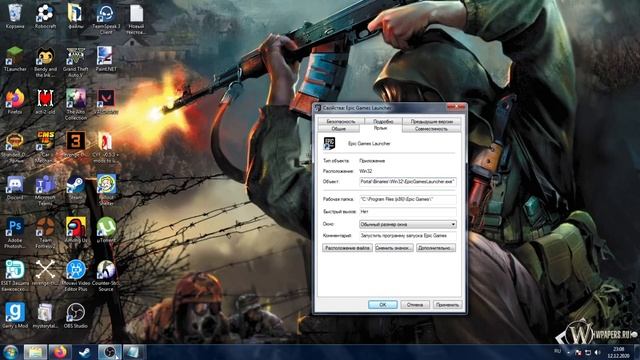Launch the Robocraft desktop shortcut
The height and width of the screenshot is (360, 640).
tap(45, 16)
